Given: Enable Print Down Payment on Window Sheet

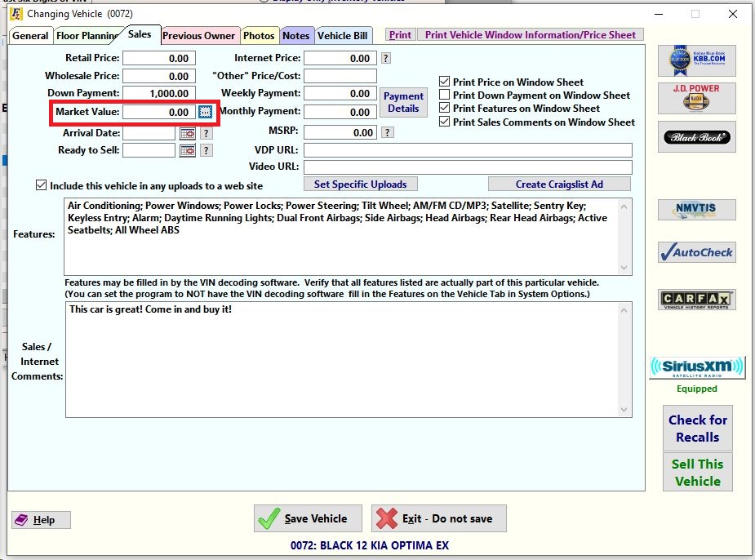Looking at the screenshot, I should click(x=444, y=95).
